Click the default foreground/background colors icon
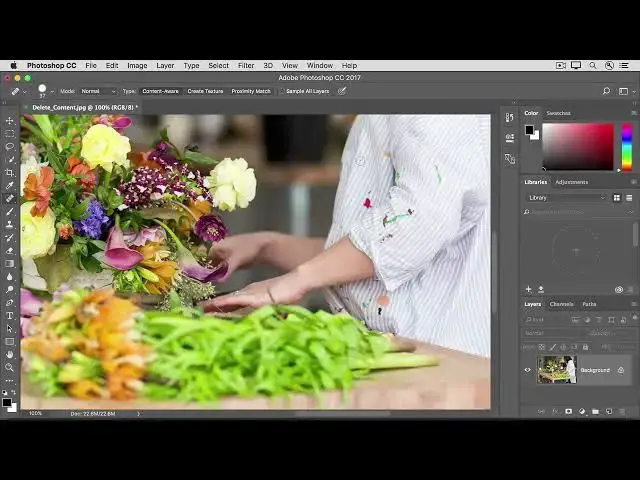The width and height of the screenshot is (640, 480). click(x=4, y=392)
